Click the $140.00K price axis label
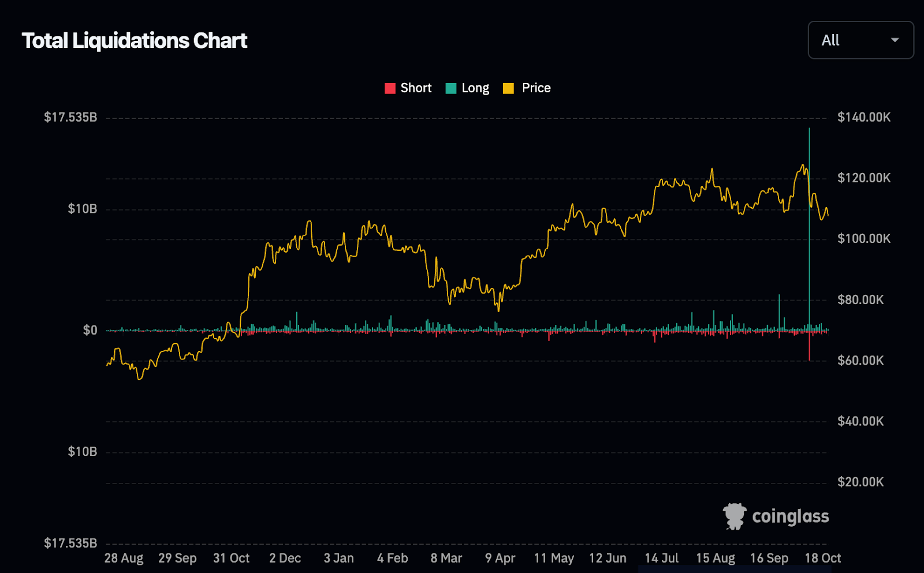This screenshot has width=924, height=573. 863,118
